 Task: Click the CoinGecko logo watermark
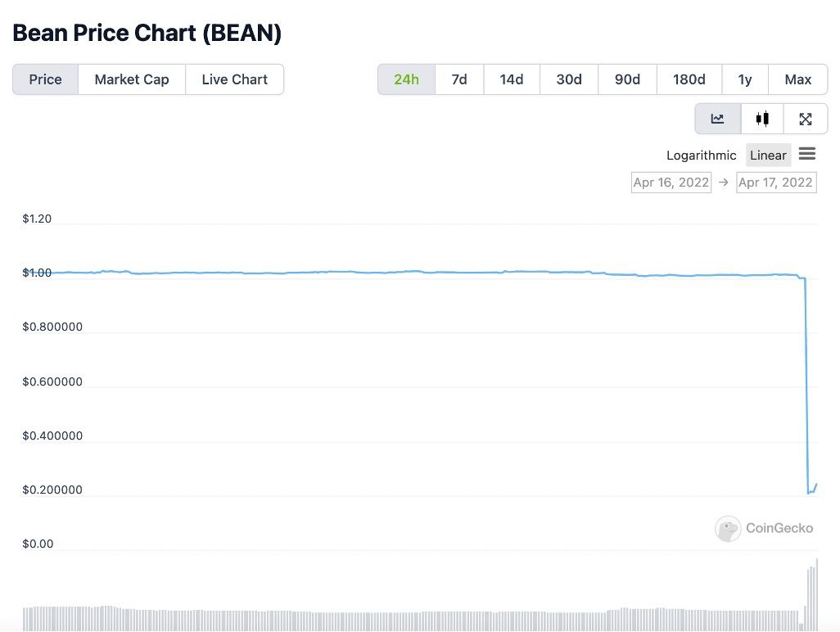[x=764, y=529]
